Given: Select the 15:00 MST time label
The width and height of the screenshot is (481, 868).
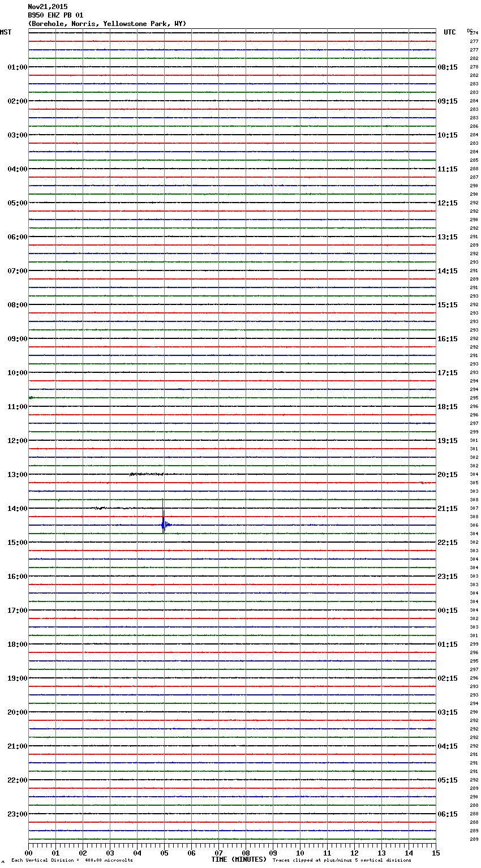Looking at the screenshot, I should [x=18, y=543].
